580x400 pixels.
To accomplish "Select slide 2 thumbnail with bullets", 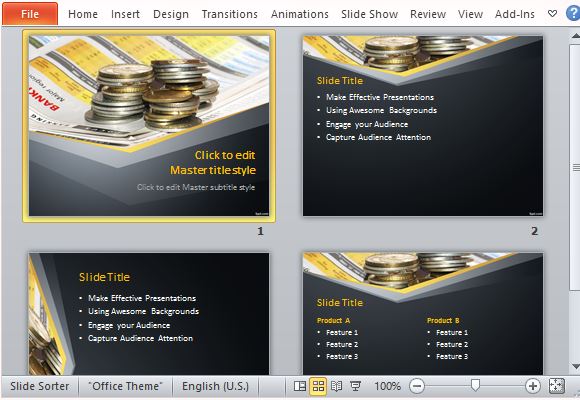I will (423, 126).
